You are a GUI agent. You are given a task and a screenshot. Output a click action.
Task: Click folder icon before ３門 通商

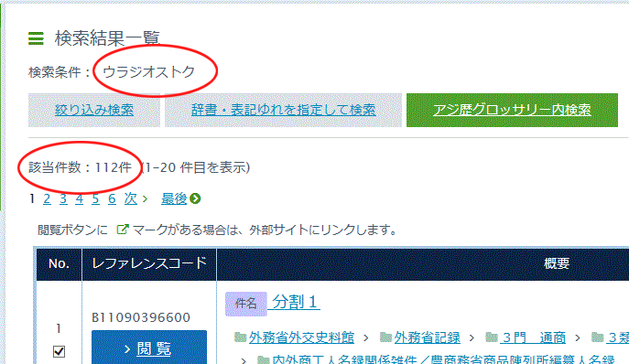tap(492, 337)
